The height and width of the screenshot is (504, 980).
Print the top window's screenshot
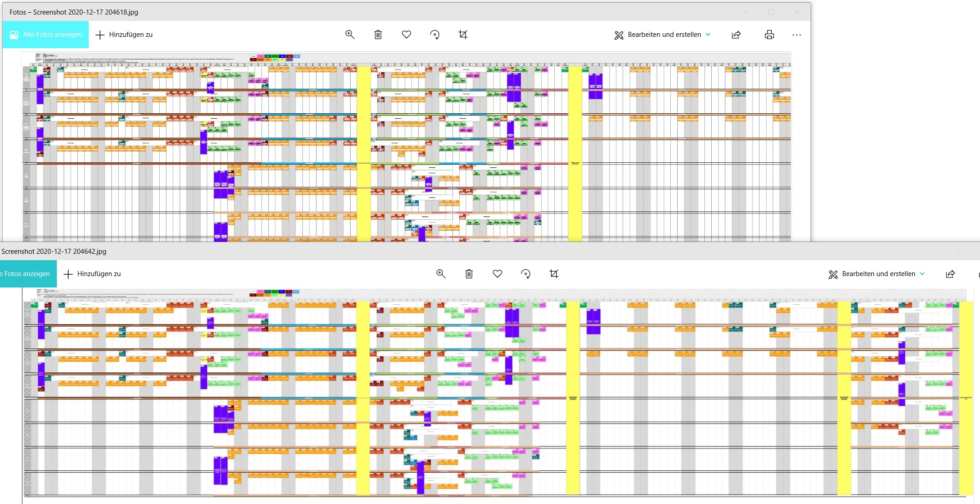click(769, 35)
